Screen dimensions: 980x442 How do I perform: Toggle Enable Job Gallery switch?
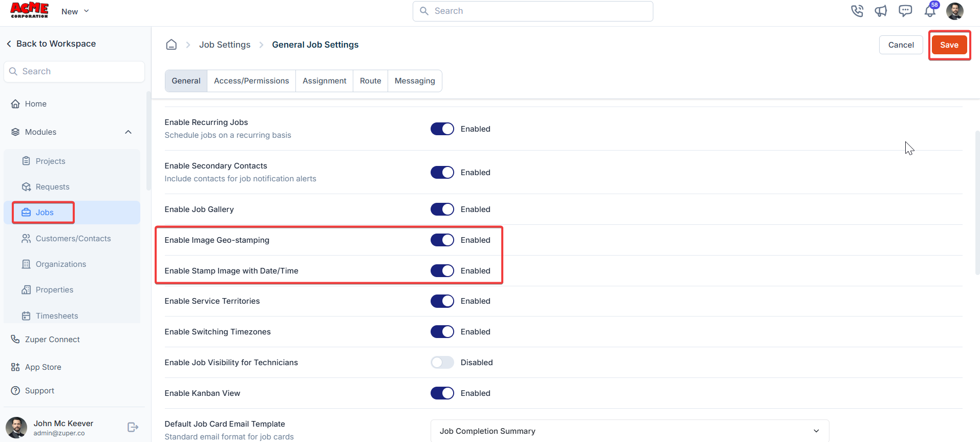click(x=442, y=209)
